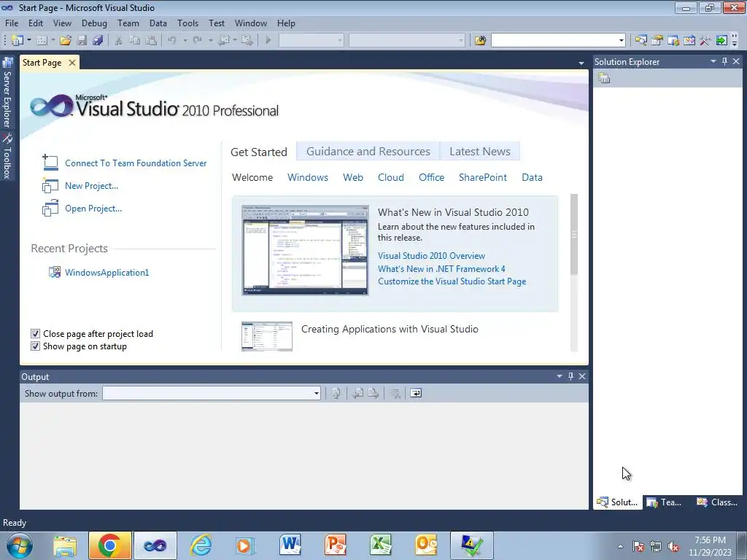Click the Undo arrow icon

(172, 41)
